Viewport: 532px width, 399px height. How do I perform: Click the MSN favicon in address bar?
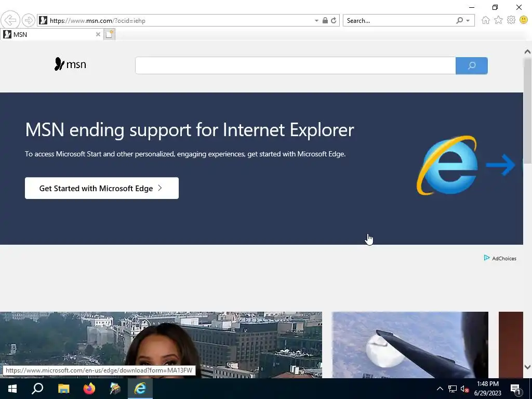click(43, 20)
